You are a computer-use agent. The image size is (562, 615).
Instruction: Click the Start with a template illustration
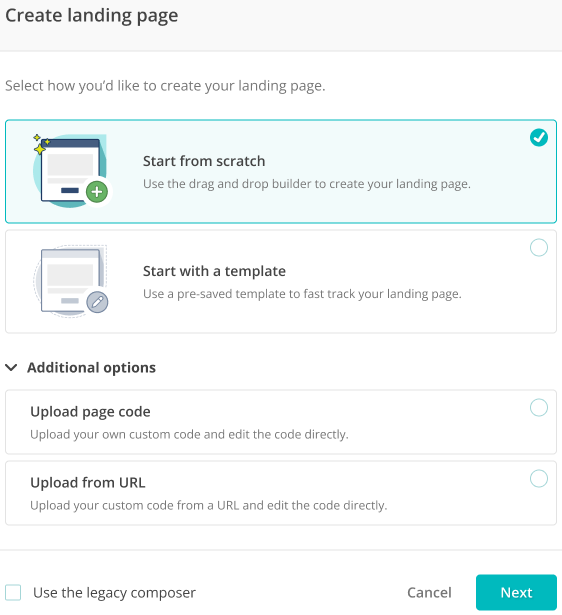[x=71, y=281]
